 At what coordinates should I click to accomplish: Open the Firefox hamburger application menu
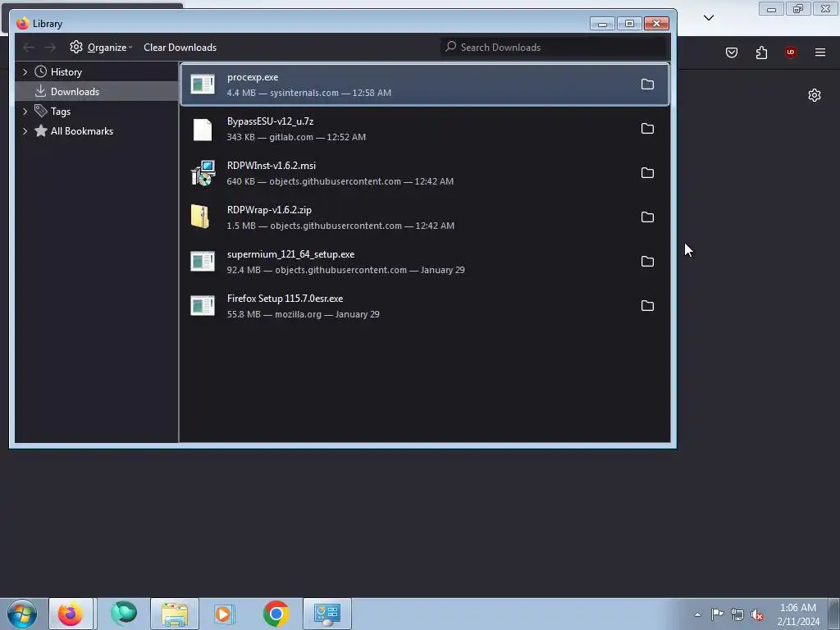tap(820, 52)
